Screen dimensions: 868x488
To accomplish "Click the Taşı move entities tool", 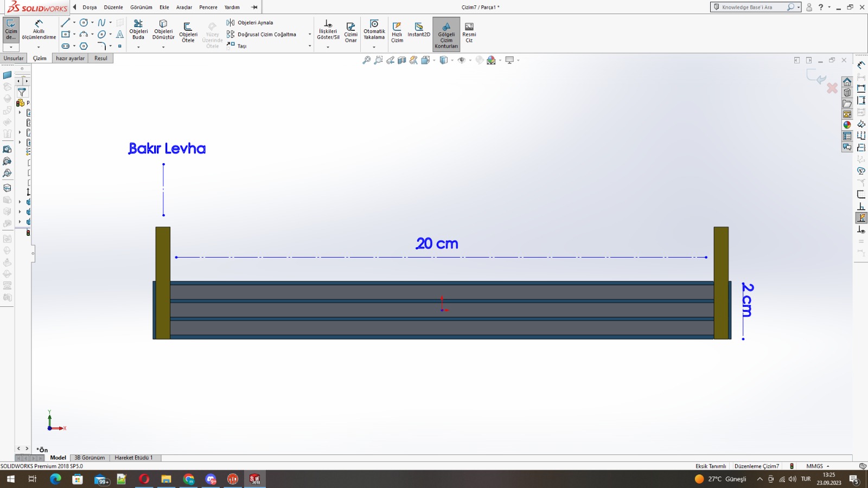I will click(237, 46).
